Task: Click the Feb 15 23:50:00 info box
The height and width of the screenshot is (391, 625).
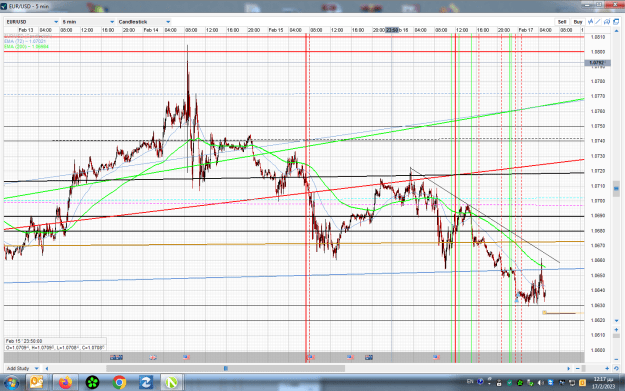Action: (x=55, y=344)
